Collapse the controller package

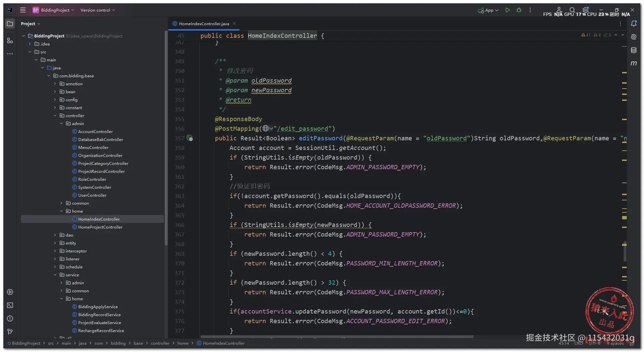tap(55, 115)
